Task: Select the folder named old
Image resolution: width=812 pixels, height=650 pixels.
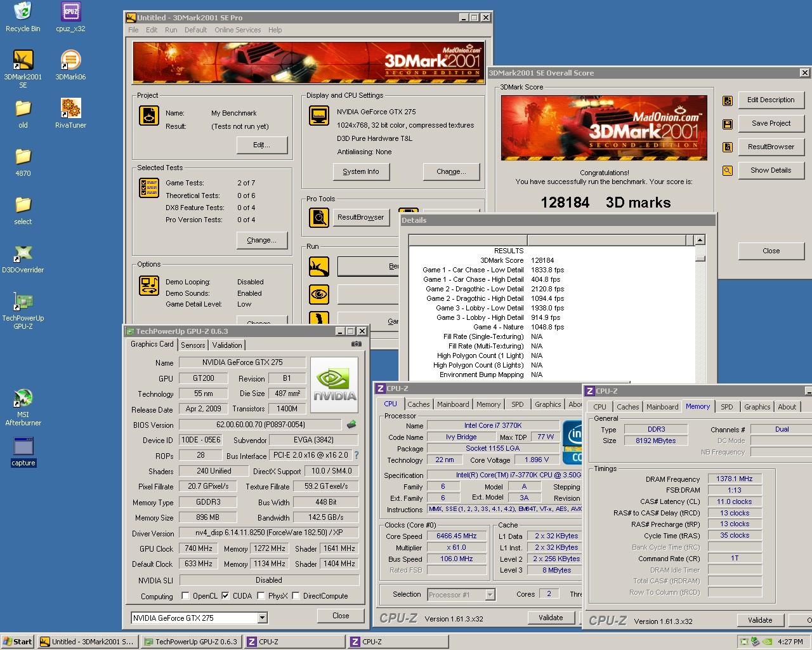Action: click(x=23, y=114)
